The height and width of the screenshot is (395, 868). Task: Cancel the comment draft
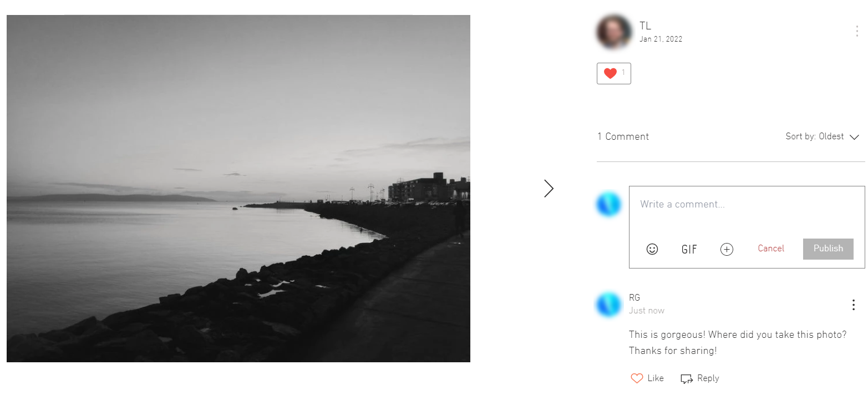[771, 249]
